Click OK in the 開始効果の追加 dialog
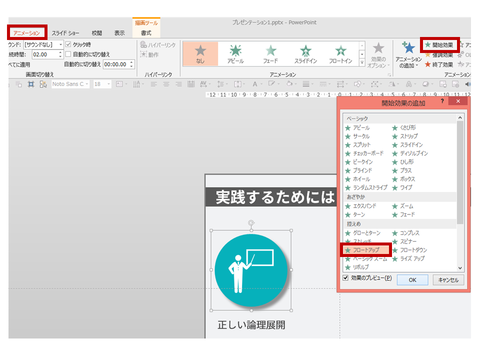The width and height of the screenshot is (480, 360). coord(412,280)
